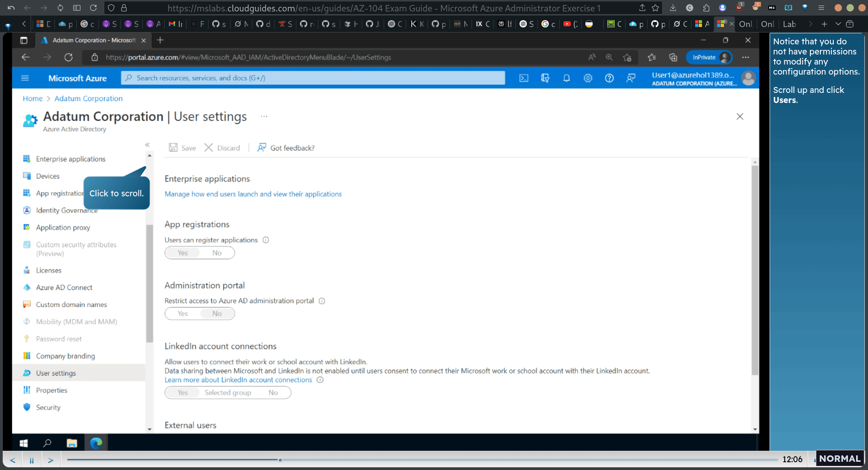
Task: Click the Got feedback icon
Action: click(262, 147)
